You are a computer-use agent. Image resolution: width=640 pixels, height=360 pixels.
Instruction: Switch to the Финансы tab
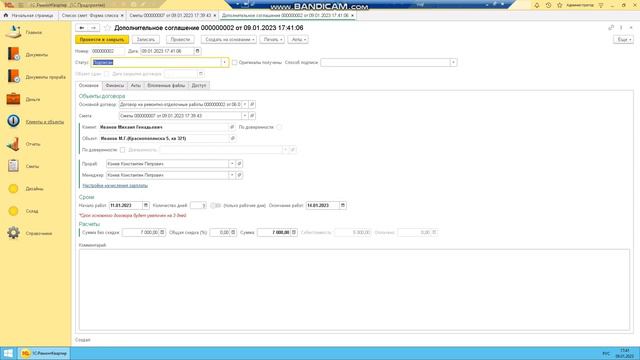click(115, 85)
